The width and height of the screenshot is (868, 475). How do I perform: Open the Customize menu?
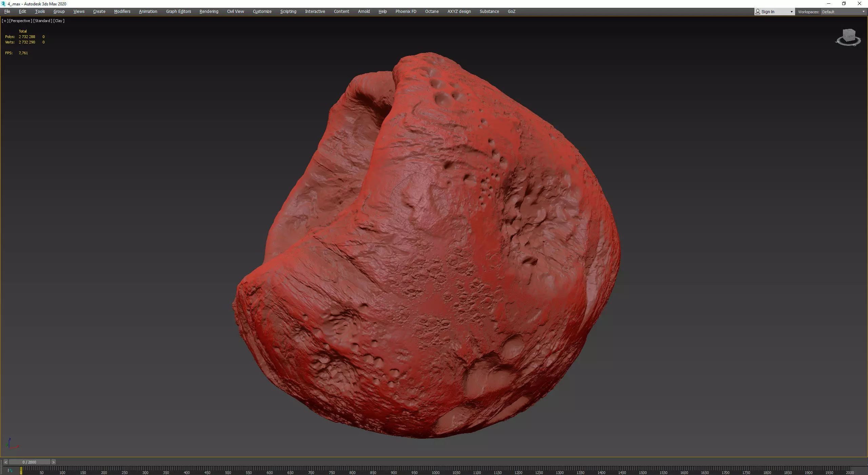[262, 12]
